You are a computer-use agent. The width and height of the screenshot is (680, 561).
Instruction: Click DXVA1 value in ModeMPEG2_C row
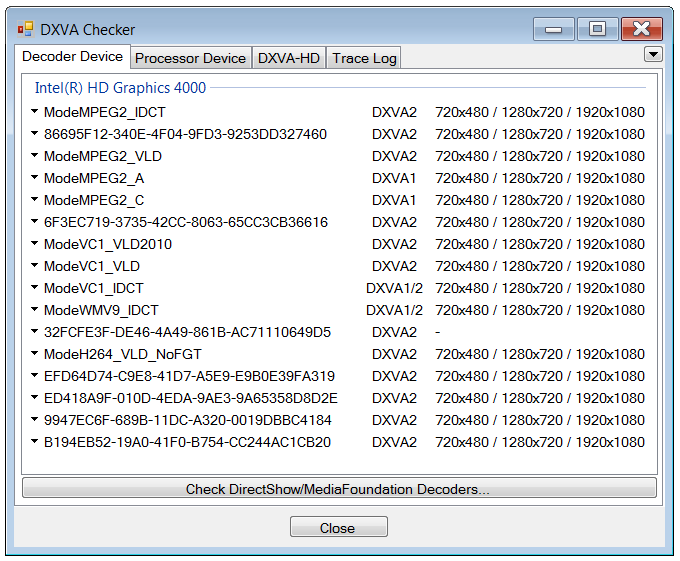[x=394, y=200]
